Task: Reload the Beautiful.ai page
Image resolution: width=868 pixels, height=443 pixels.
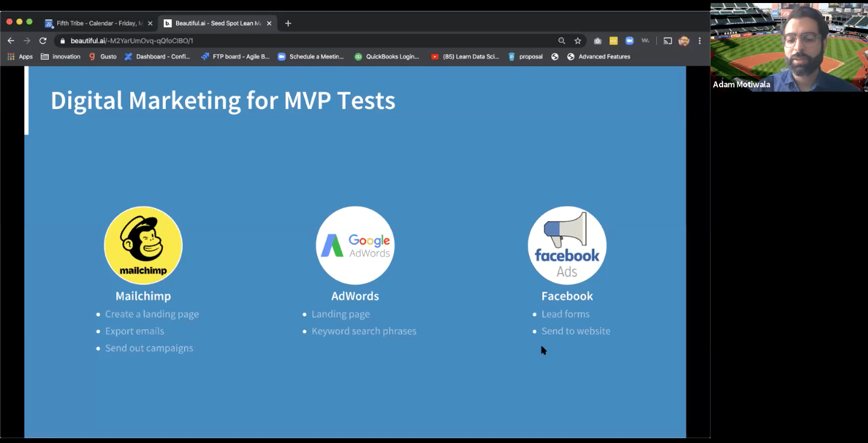Action: tap(43, 41)
